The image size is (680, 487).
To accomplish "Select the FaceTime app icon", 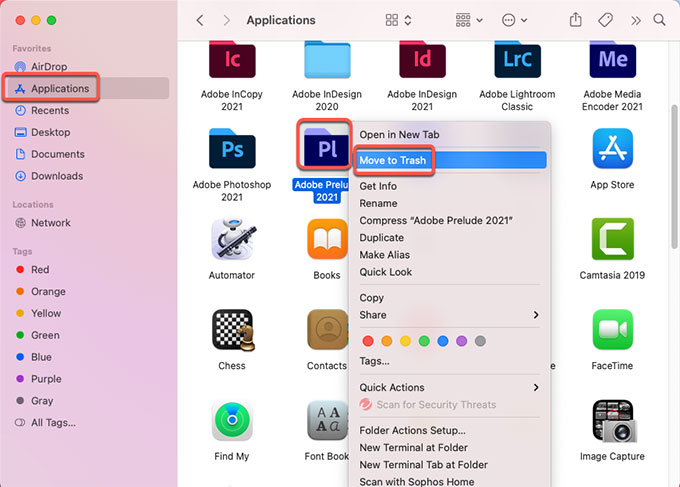I will [x=612, y=330].
